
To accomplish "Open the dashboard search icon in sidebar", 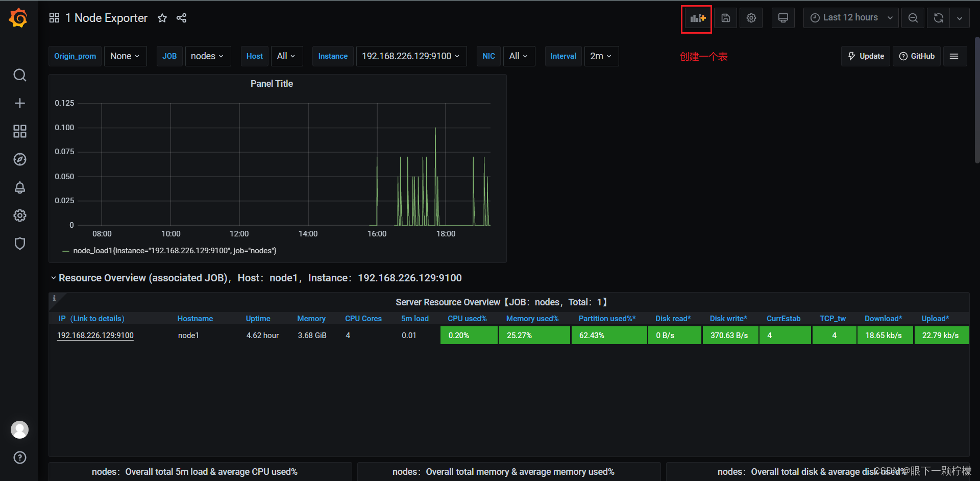I will point(19,76).
